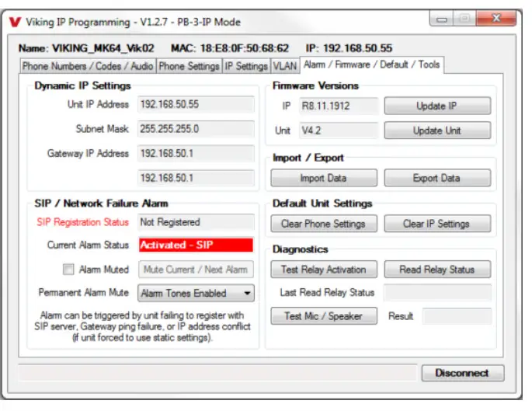Click the Disconnect button
This screenshot has width=532, height=411.
(x=463, y=373)
